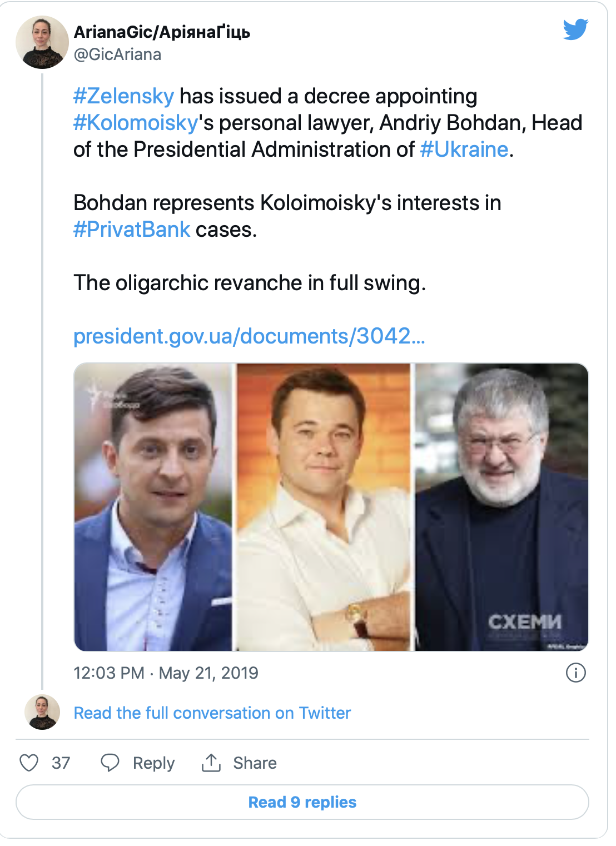
Task: Click the Twitter bird logo
Action: pyautogui.click(x=575, y=29)
